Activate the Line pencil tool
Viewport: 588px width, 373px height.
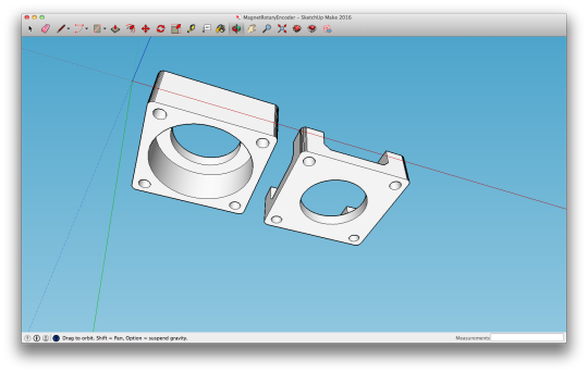pyautogui.click(x=61, y=29)
